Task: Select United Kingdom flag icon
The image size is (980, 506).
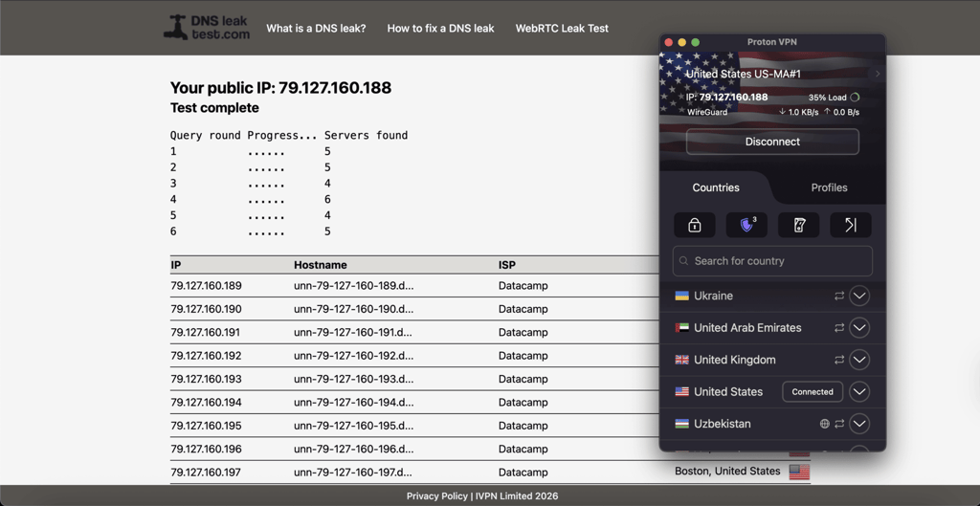Action: (x=681, y=360)
